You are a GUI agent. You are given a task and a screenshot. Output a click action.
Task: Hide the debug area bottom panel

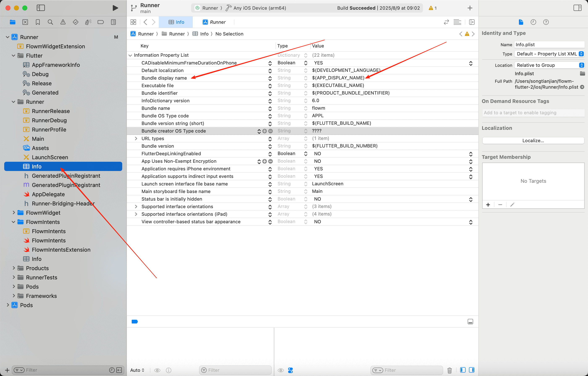click(470, 322)
